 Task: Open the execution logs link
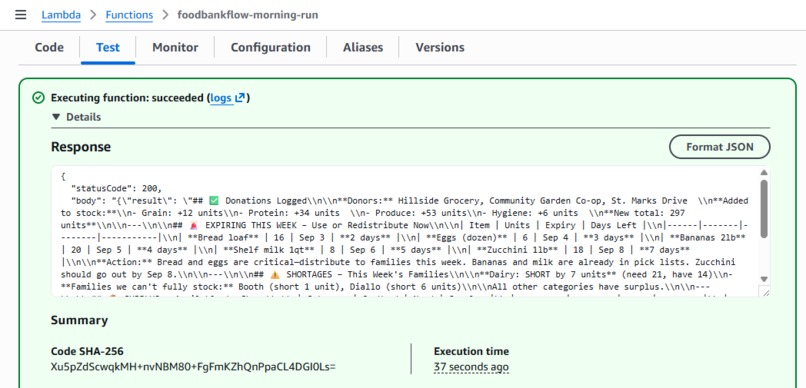(227, 98)
